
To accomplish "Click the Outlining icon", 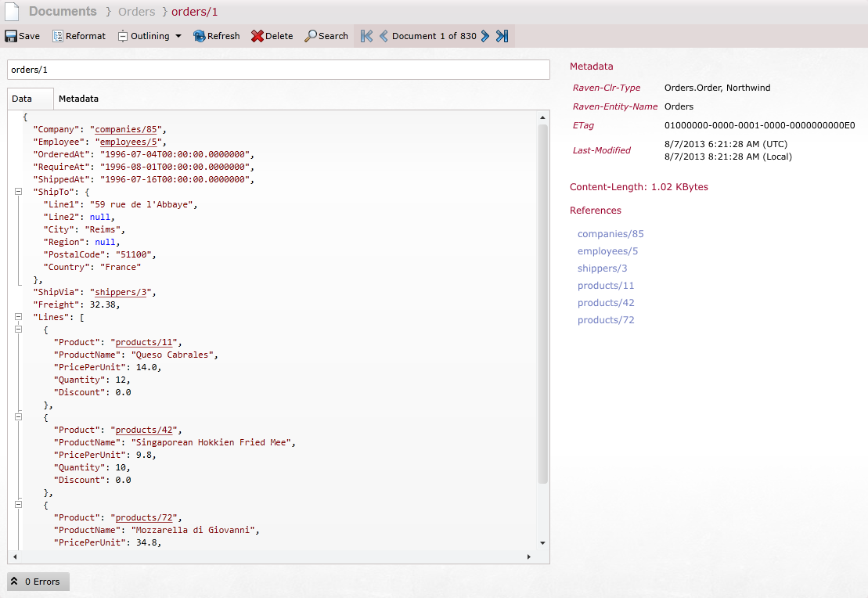I will (122, 36).
